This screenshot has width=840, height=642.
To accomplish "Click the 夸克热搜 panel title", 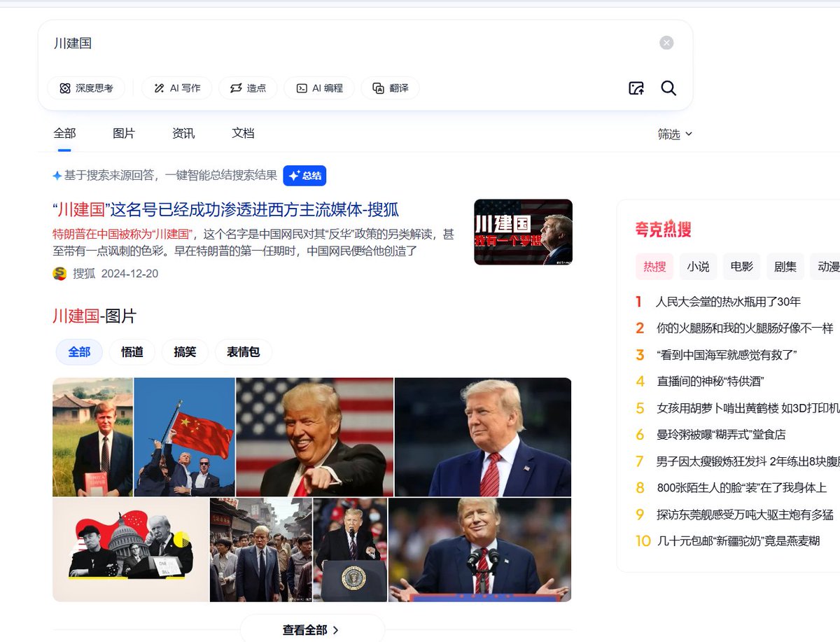I will [663, 229].
